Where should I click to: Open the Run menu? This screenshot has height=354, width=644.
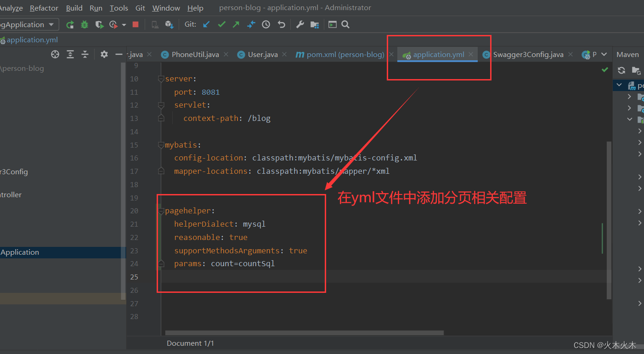[x=96, y=8]
